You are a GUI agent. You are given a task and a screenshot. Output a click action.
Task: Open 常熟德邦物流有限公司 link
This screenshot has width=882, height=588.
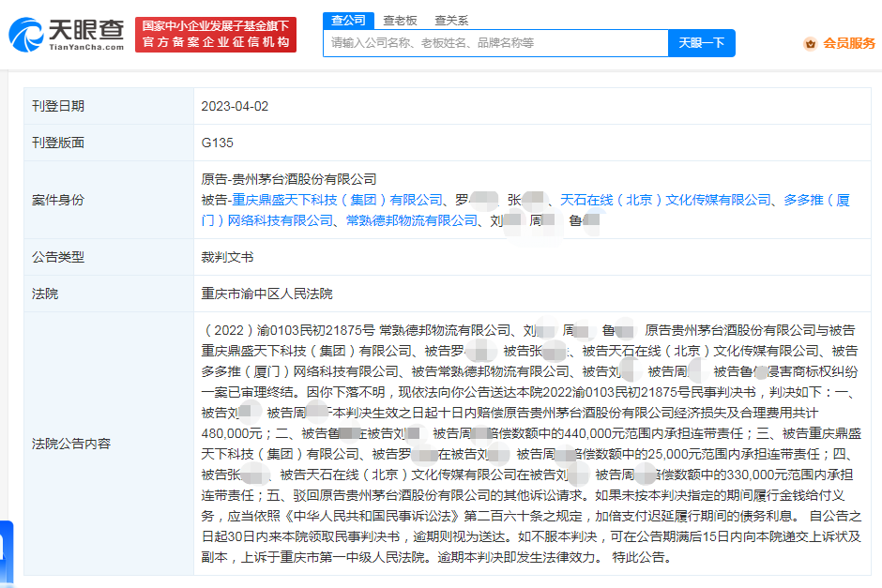click(x=412, y=220)
